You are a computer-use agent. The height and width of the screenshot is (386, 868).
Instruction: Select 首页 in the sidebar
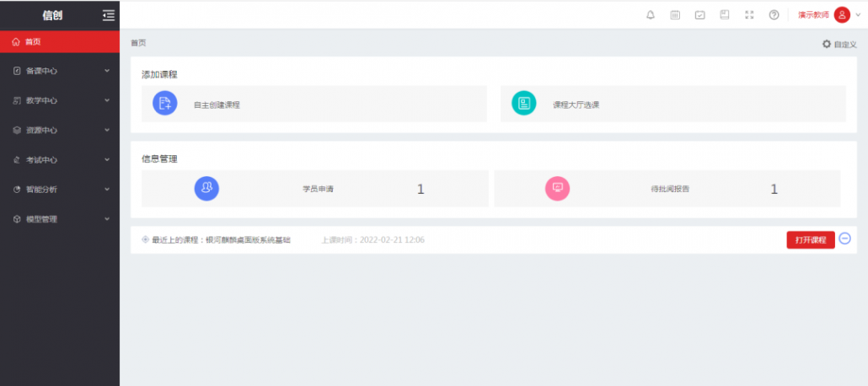pos(59,41)
